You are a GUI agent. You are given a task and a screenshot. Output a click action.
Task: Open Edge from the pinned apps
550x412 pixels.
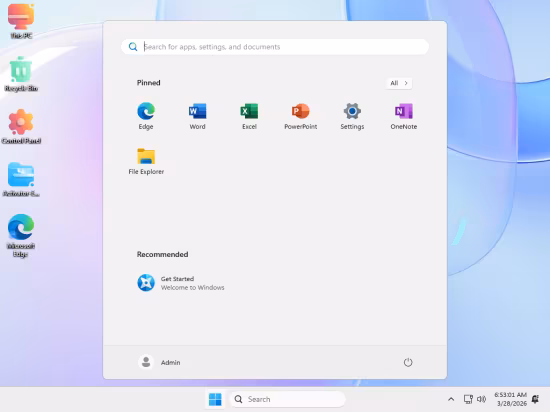[146, 116]
